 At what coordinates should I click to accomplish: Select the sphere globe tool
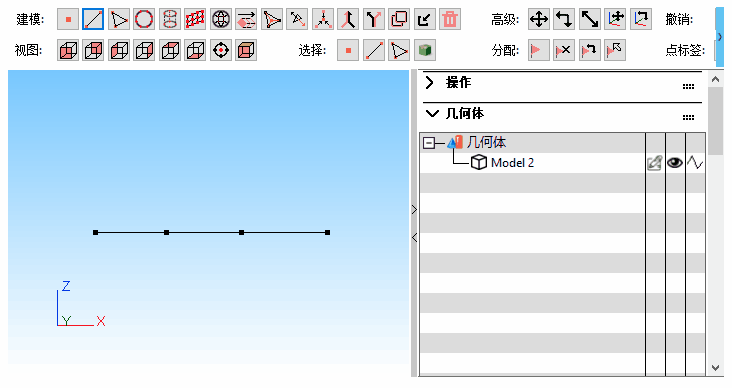[x=220, y=19]
